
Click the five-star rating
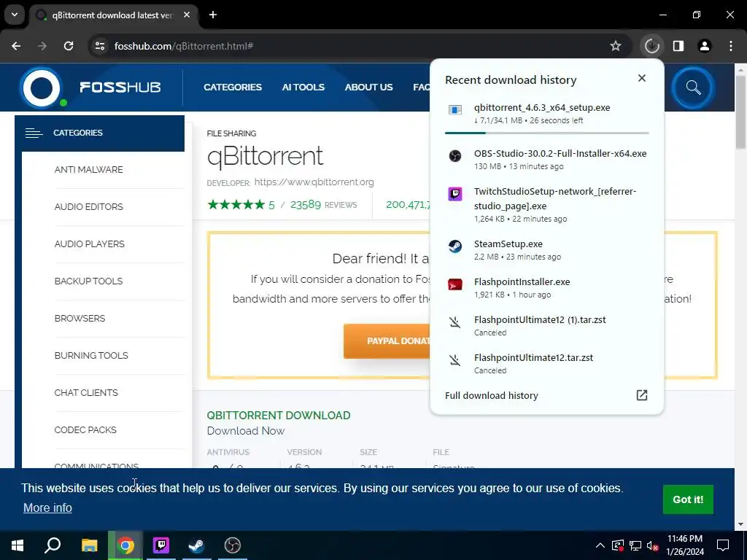tap(236, 205)
